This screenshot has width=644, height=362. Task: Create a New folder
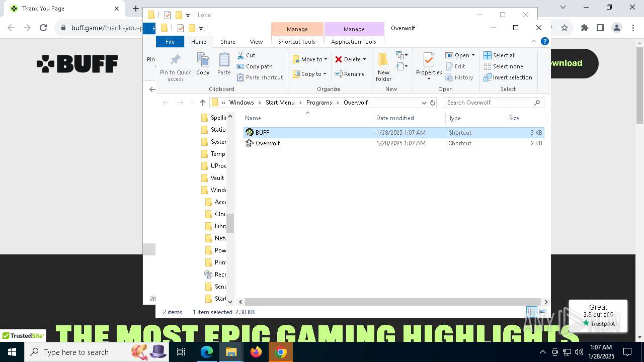[383, 67]
